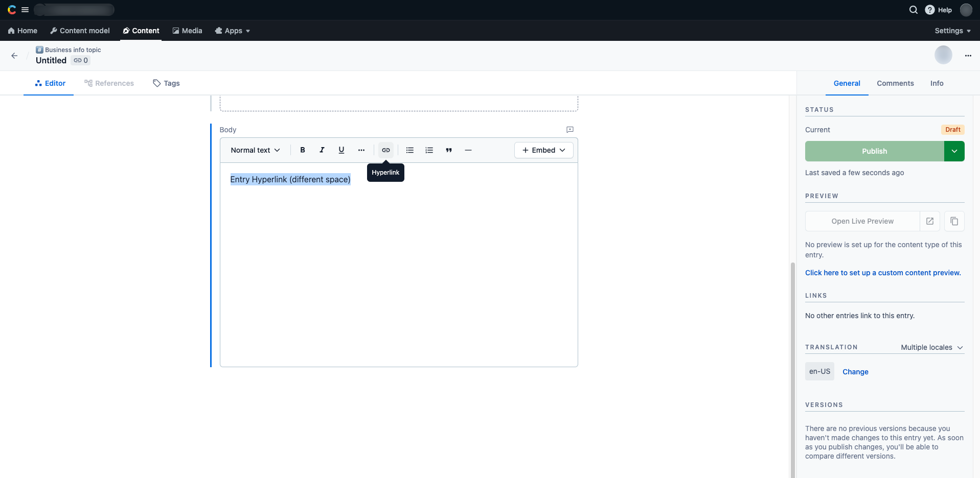Open the Normal text style dropdown

coord(255,150)
